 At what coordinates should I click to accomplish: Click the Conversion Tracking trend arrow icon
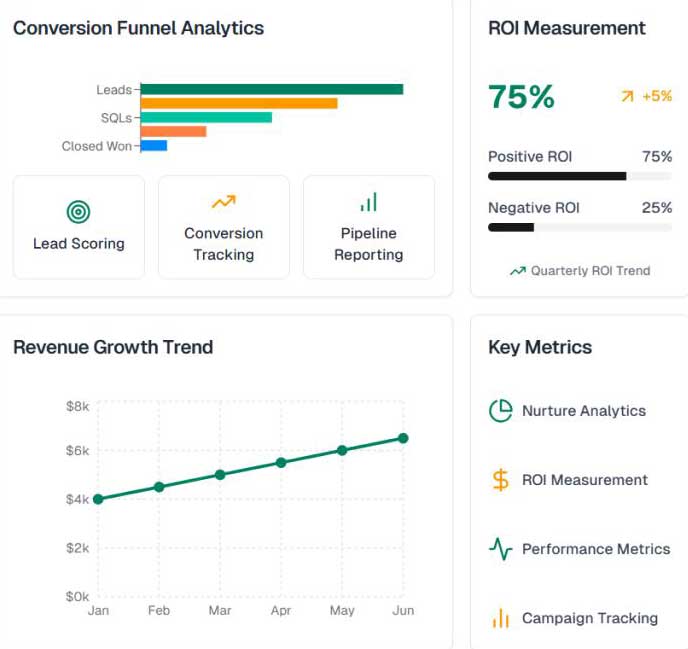point(224,202)
